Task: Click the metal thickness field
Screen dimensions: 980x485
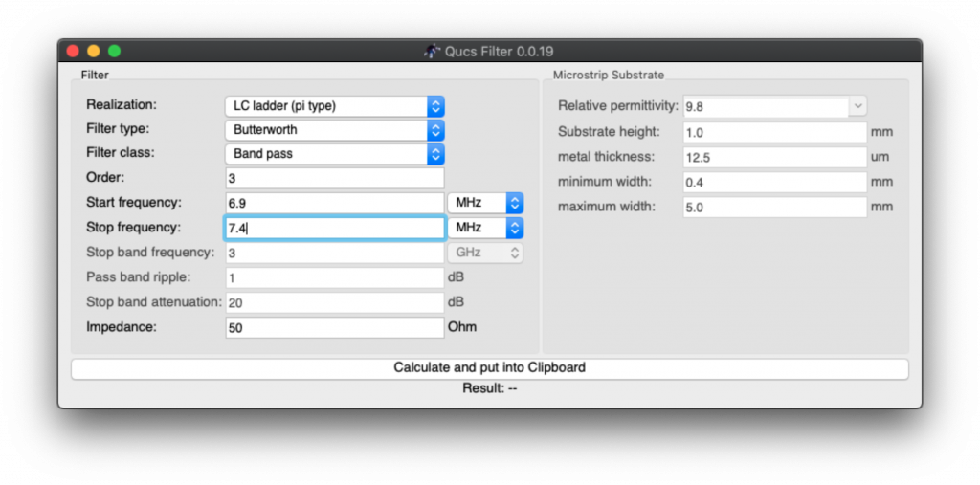Action: pos(775,157)
